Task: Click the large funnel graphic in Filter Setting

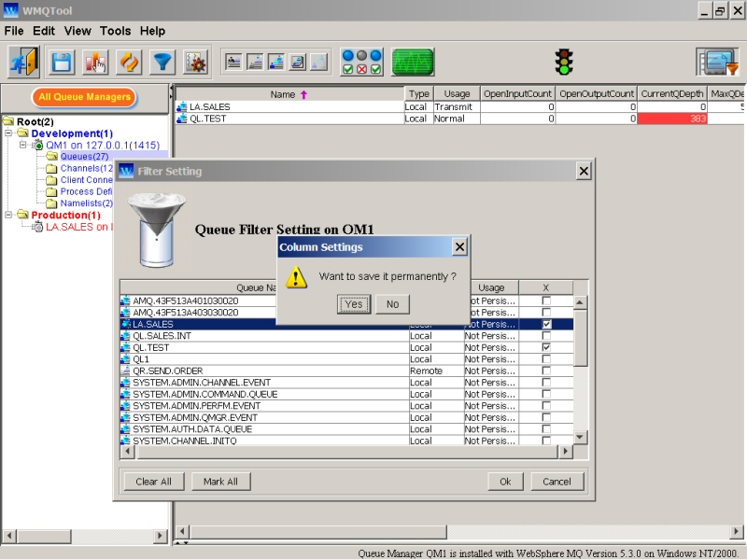Action: (x=156, y=230)
